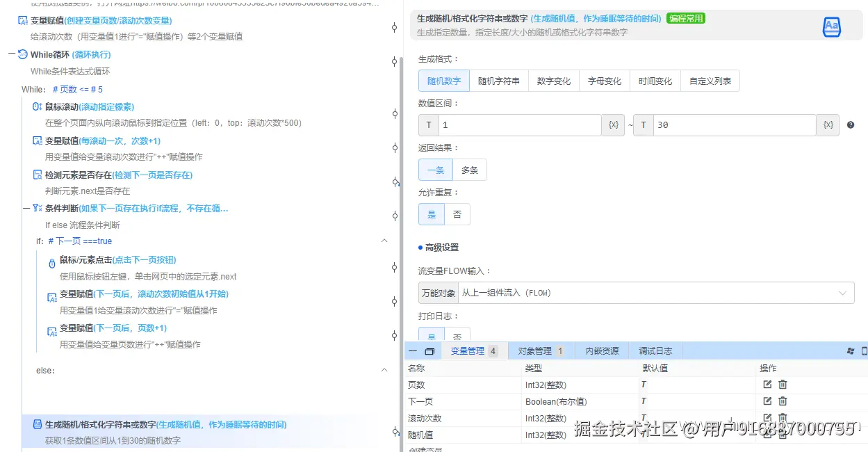Toggle the 高级设置 section
The width and height of the screenshot is (868, 452).
tap(439, 248)
